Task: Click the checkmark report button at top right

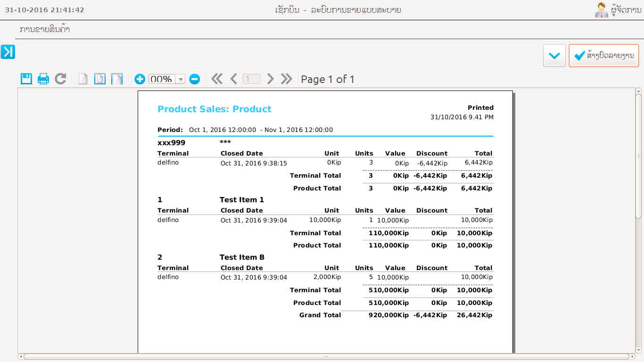Action: pyautogui.click(x=603, y=56)
